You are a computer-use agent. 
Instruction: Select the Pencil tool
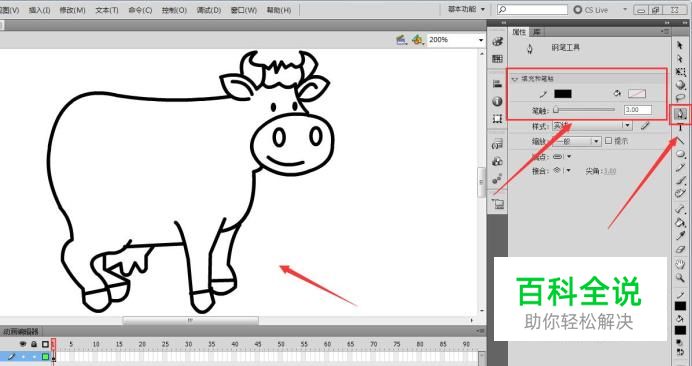[x=680, y=167]
